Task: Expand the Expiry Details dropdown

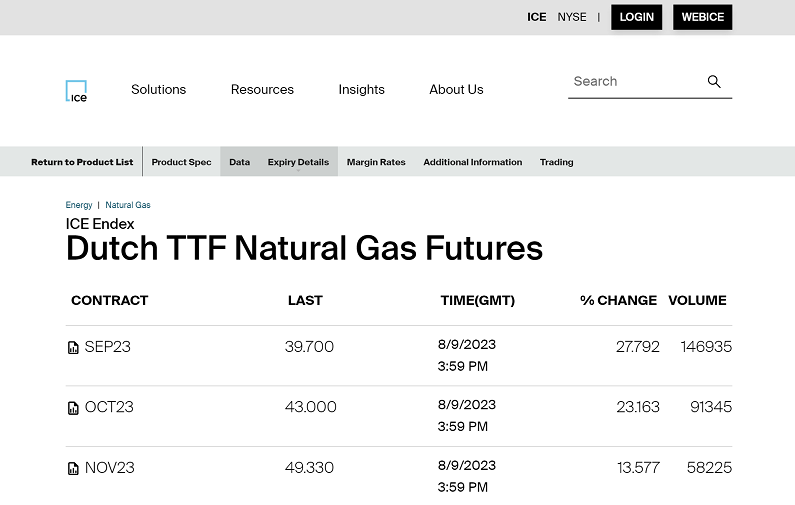Action: coord(298,162)
